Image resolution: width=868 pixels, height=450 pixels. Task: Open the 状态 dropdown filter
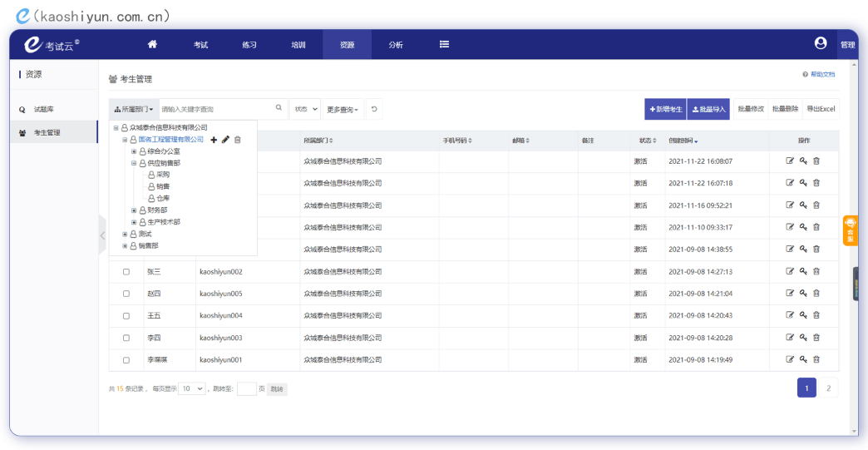pyautogui.click(x=305, y=109)
